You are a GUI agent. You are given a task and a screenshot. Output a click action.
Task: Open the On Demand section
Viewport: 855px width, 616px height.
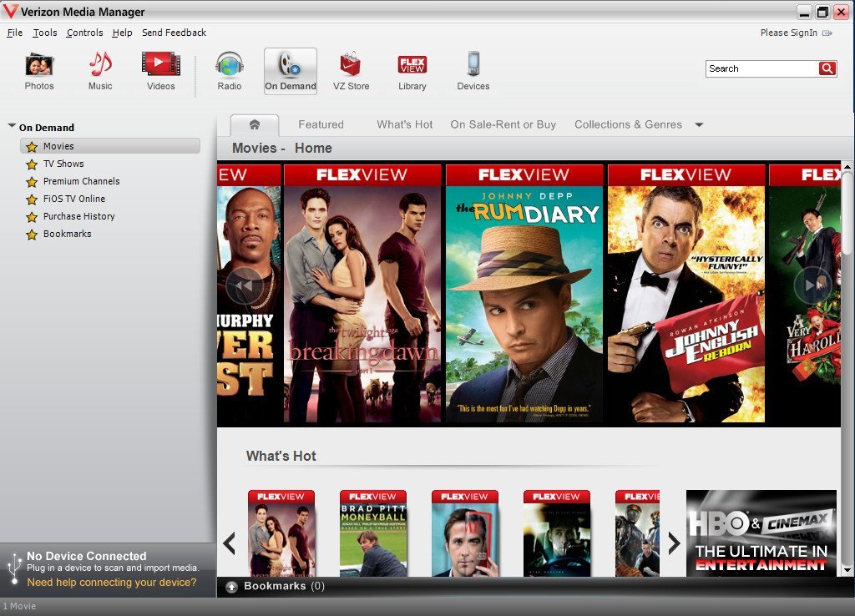pyautogui.click(x=290, y=70)
